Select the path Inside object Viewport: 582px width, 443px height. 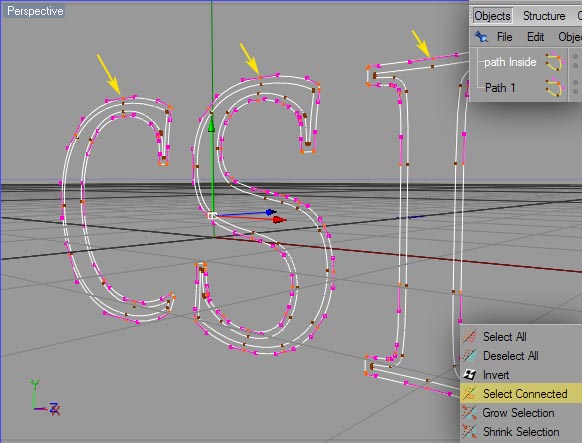[x=510, y=62]
